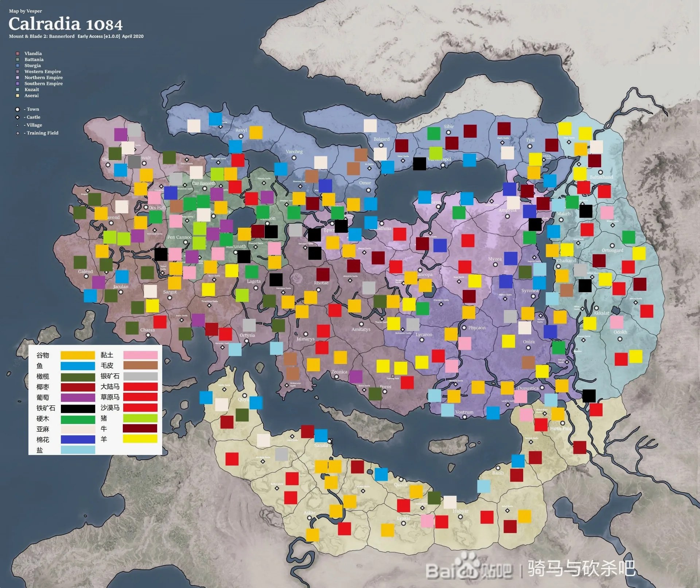Click the Kuzait faction color square
700x588 pixels.
[17, 90]
